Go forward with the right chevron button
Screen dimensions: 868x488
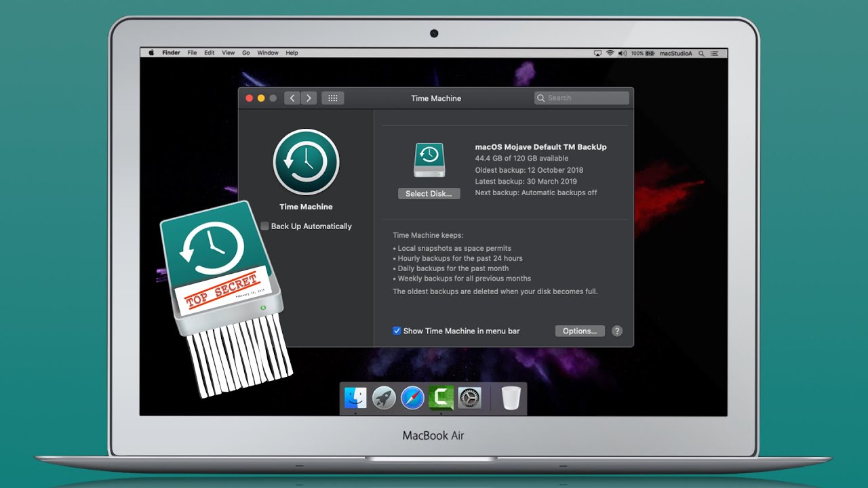coord(309,98)
